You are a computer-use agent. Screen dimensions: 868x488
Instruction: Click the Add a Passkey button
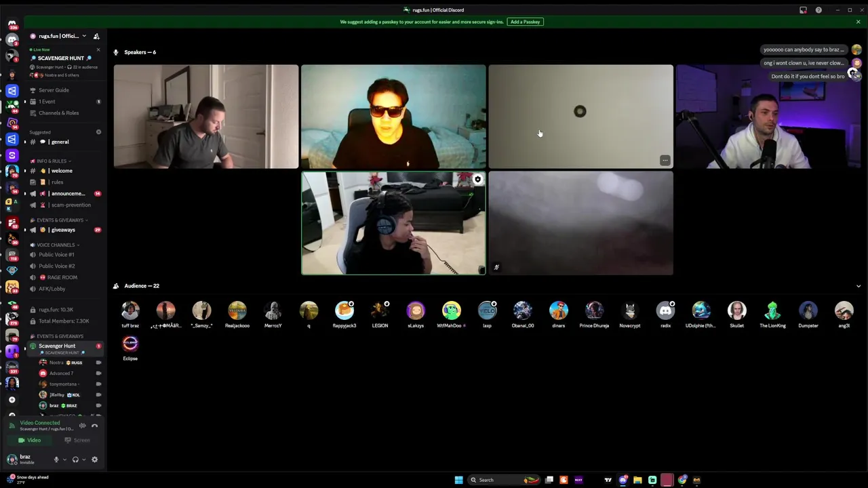(x=526, y=22)
